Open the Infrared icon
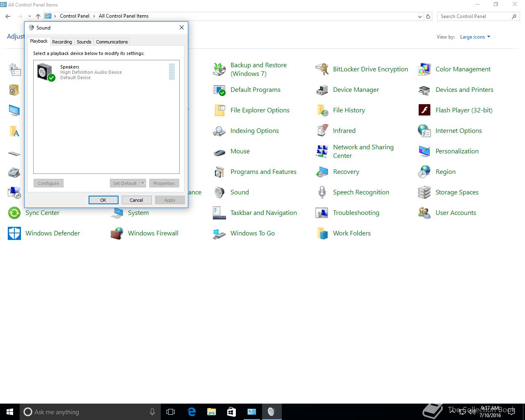525x420 pixels. 322,131
